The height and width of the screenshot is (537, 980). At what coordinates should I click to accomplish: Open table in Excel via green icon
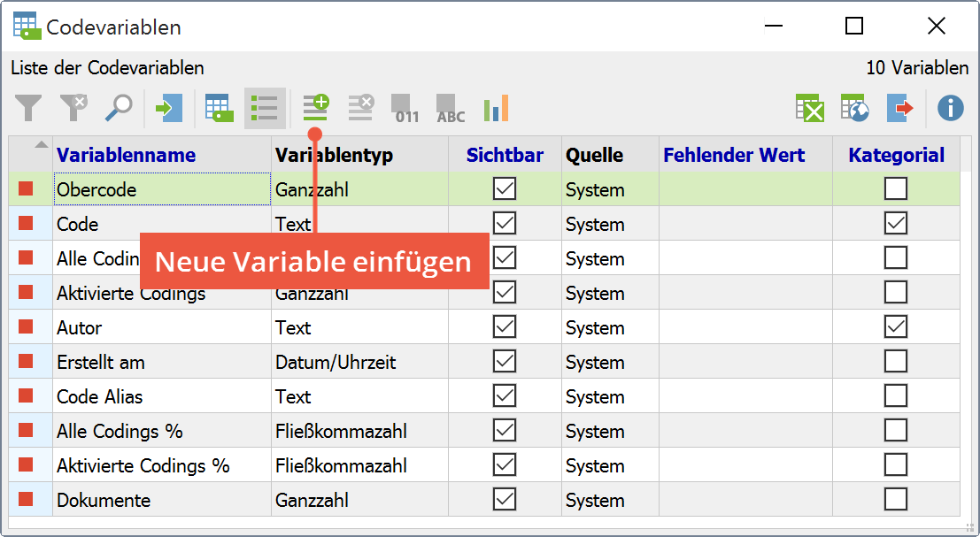coord(810,108)
